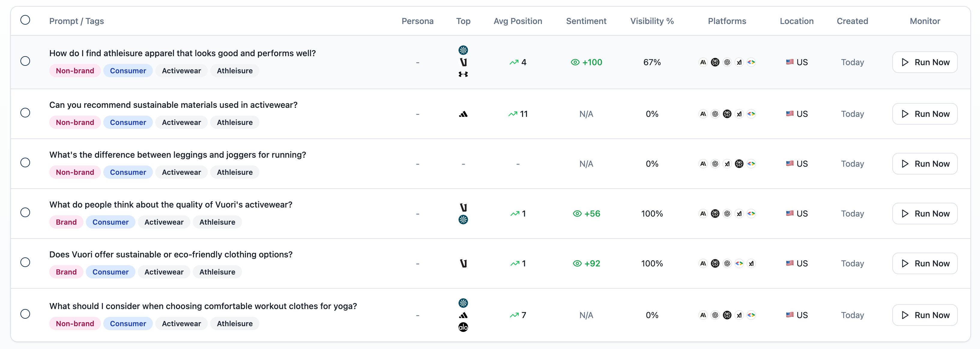Screen dimensions: 980x349
Task: Sort by the Avg Position column header
Action: [518, 21]
